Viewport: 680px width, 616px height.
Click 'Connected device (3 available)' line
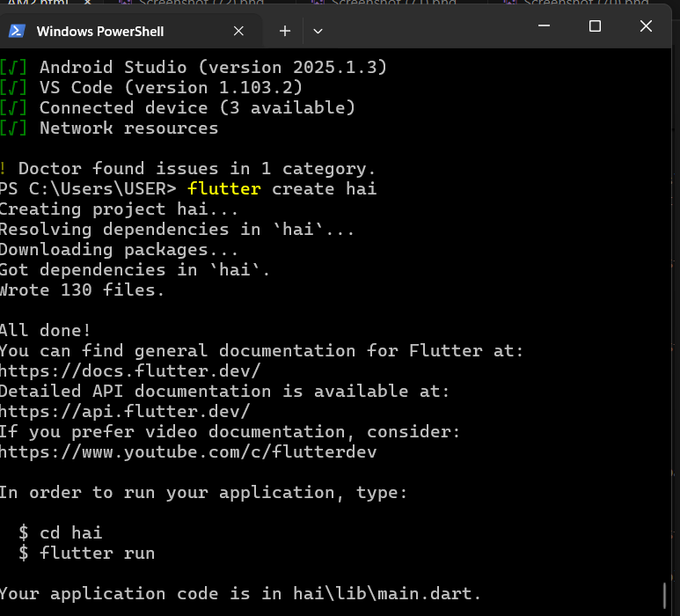coord(197,107)
